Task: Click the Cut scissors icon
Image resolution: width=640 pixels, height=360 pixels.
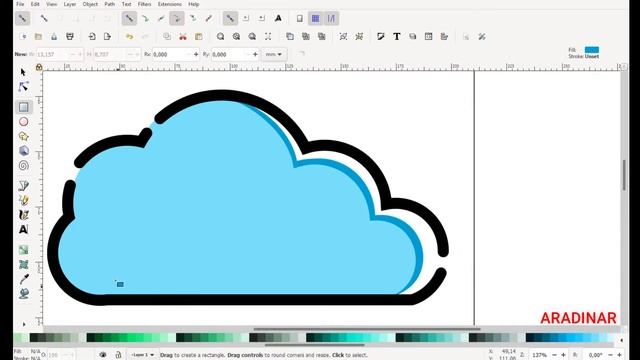Action: [x=183, y=37]
